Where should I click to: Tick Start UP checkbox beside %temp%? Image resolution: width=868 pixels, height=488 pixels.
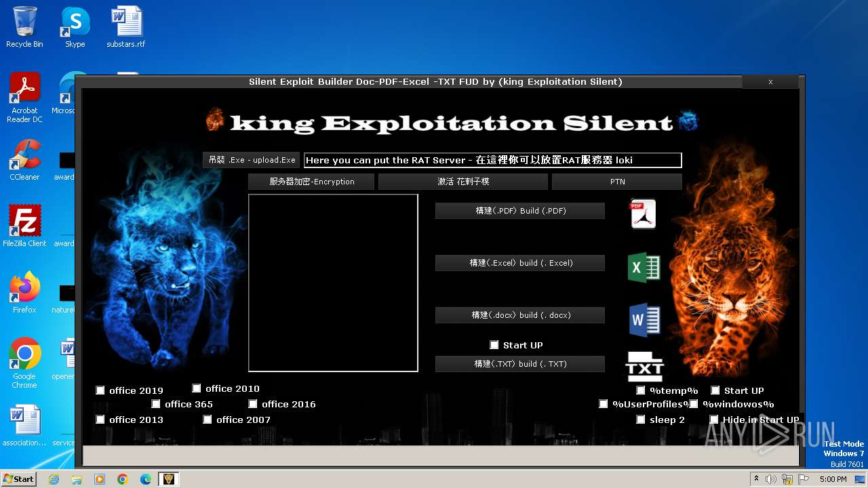[715, 390]
